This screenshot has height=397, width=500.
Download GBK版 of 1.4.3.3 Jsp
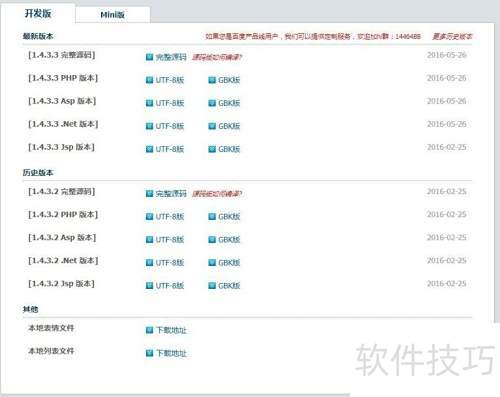[x=229, y=149]
